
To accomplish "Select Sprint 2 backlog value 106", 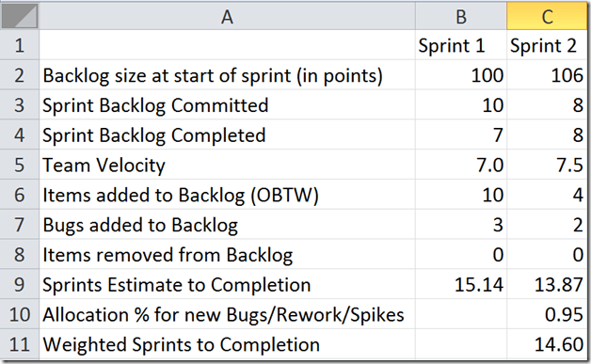I will pyautogui.click(x=547, y=75).
